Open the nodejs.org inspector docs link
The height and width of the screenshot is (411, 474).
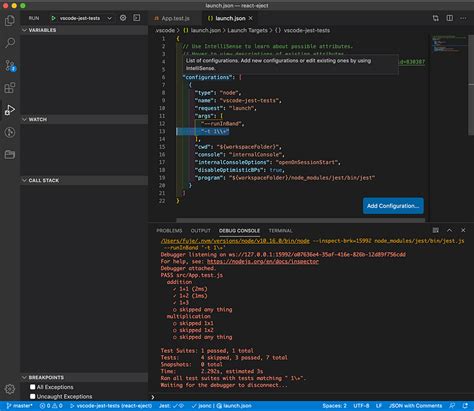click(x=263, y=261)
